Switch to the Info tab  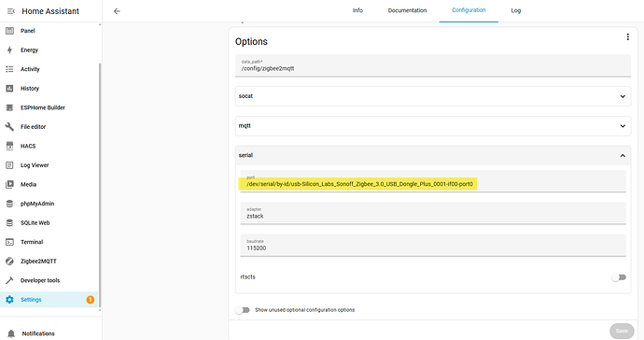coord(357,10)
